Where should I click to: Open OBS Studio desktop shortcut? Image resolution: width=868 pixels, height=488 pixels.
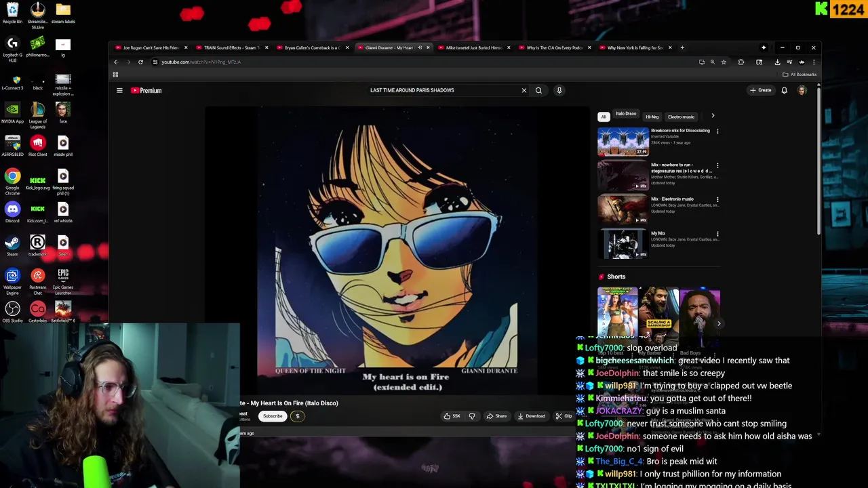12,312
